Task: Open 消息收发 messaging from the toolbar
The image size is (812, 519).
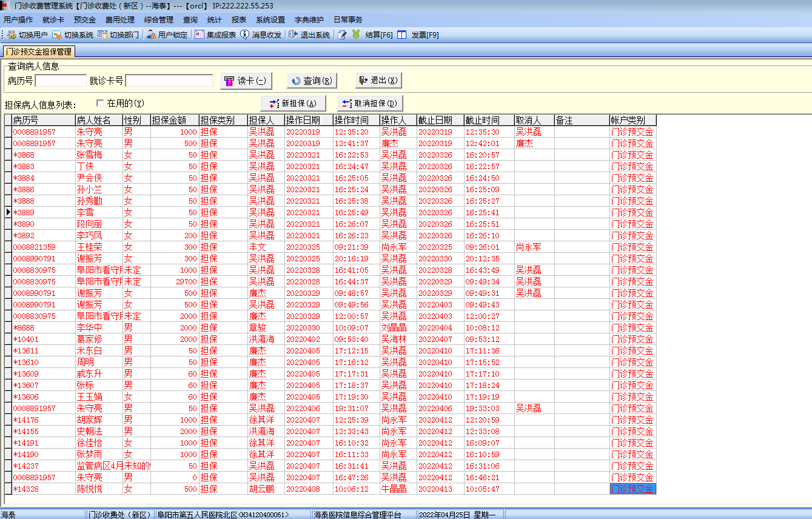Action: click(261, 35)
